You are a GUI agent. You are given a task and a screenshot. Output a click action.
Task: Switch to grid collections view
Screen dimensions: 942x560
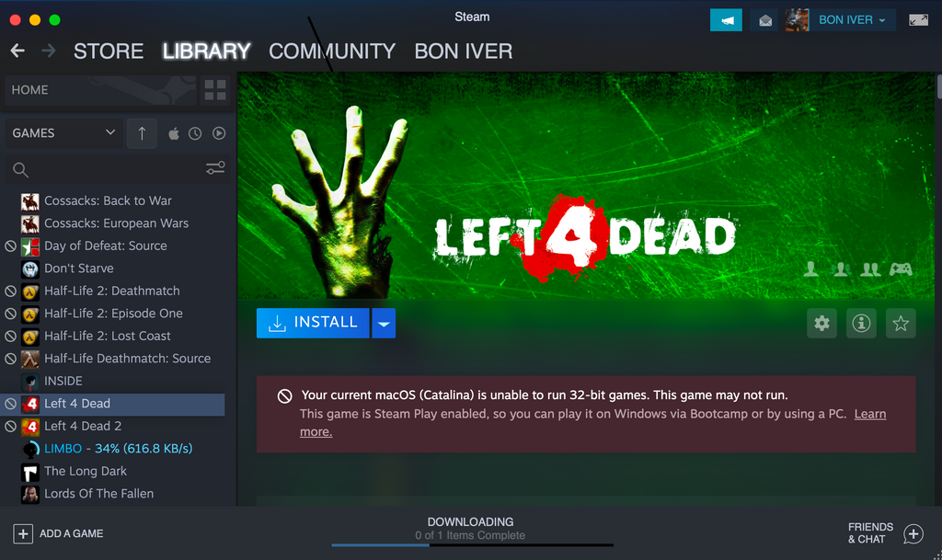point(215,90)
